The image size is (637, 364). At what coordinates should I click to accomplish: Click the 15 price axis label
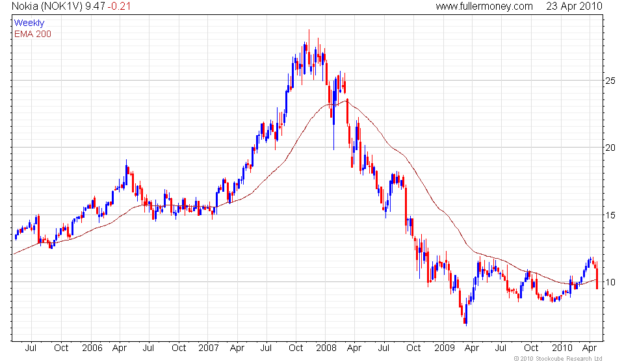(610, 215)
